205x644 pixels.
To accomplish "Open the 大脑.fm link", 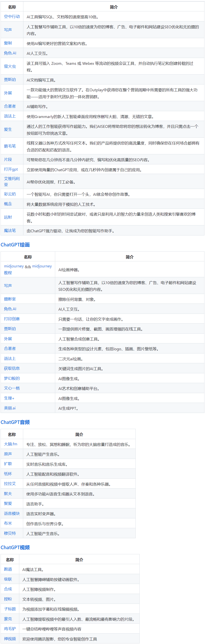I will [x=10, y=444].
